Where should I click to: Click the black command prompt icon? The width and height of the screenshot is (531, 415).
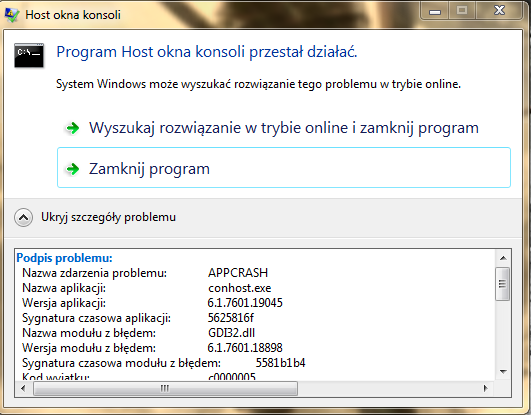click(29, 55)
